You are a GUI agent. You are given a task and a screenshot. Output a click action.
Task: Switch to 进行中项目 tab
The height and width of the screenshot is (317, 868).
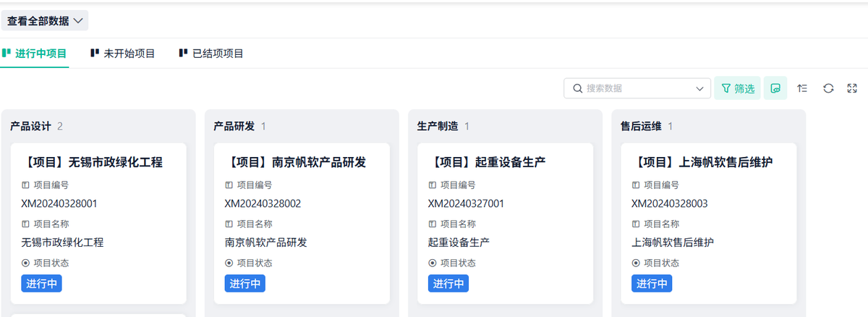pyautogui.click(x=34, y=53)
